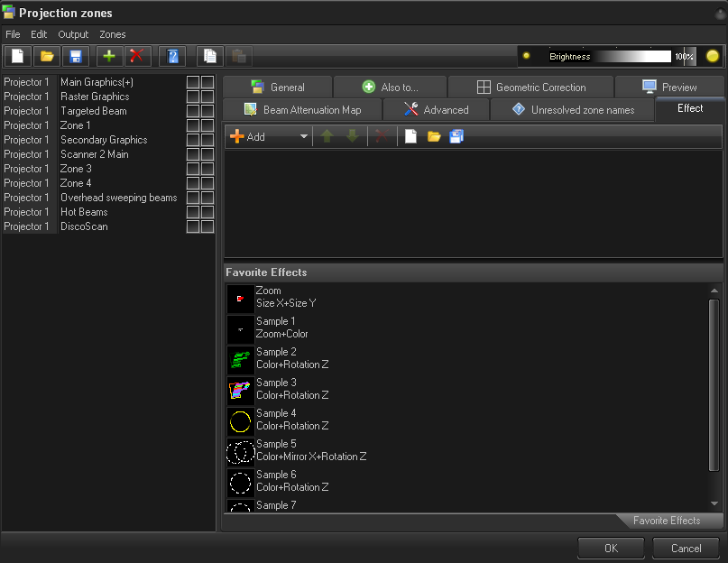Select the Effect tab

pos(690,108)
